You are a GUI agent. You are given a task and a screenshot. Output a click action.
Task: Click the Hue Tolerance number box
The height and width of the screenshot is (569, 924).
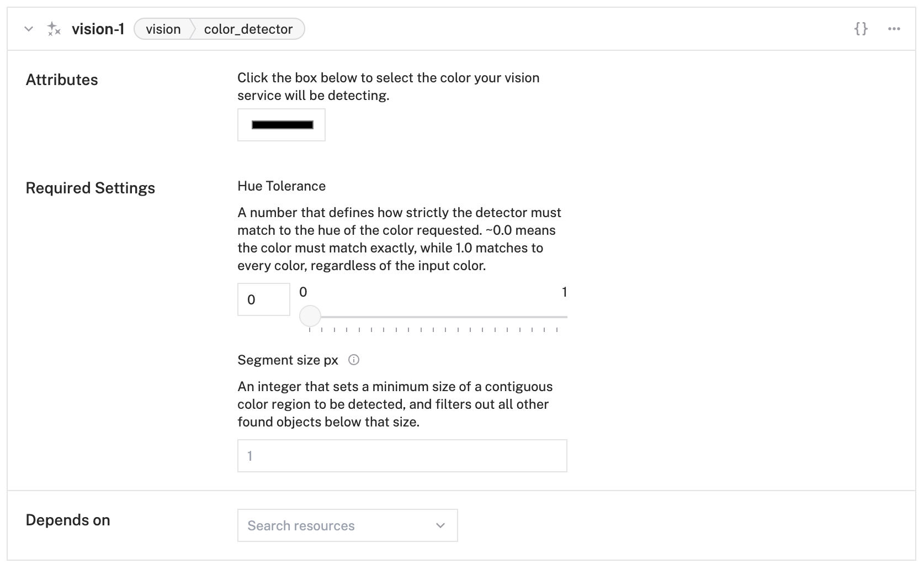coord(263,299)
